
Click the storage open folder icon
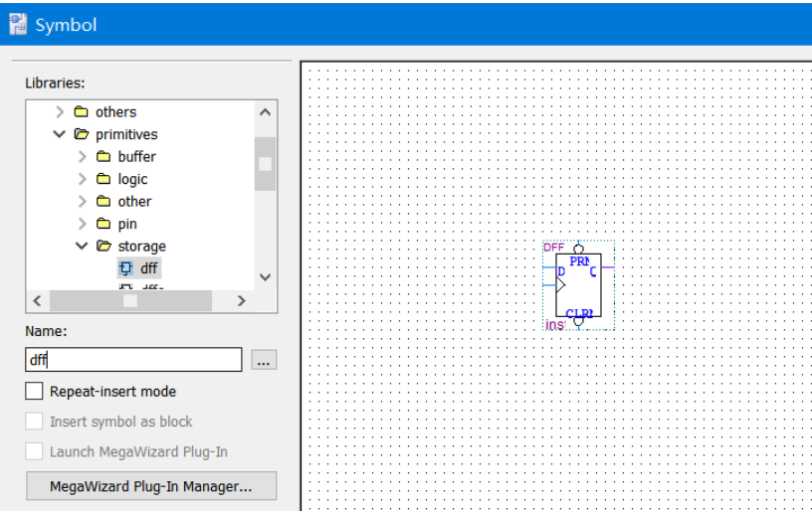pyautogui.click(x=104, y=246)
